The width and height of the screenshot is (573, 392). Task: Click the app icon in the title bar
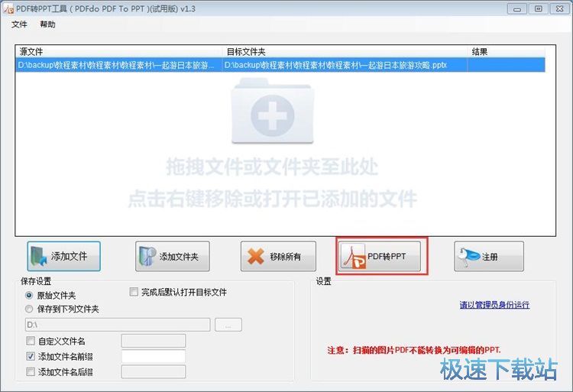(x=8, y=8)
